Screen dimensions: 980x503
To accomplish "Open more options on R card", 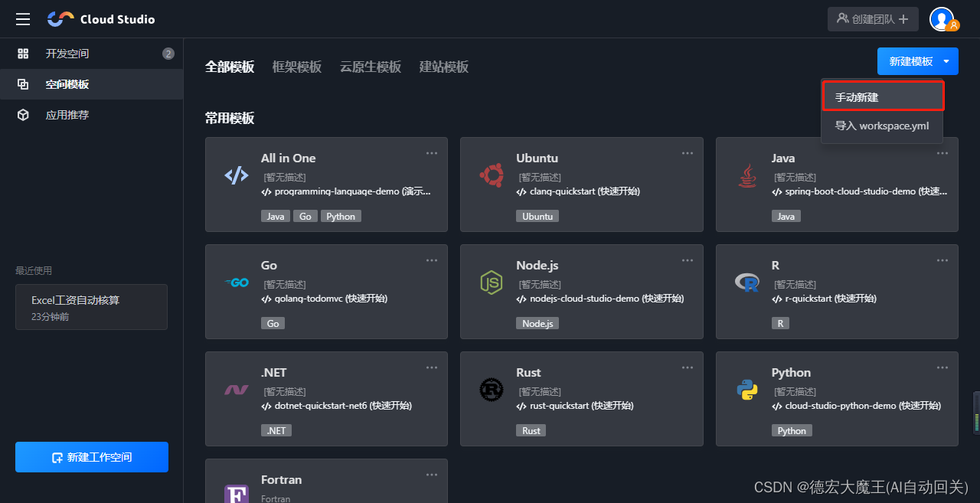I will click(942, 260).
